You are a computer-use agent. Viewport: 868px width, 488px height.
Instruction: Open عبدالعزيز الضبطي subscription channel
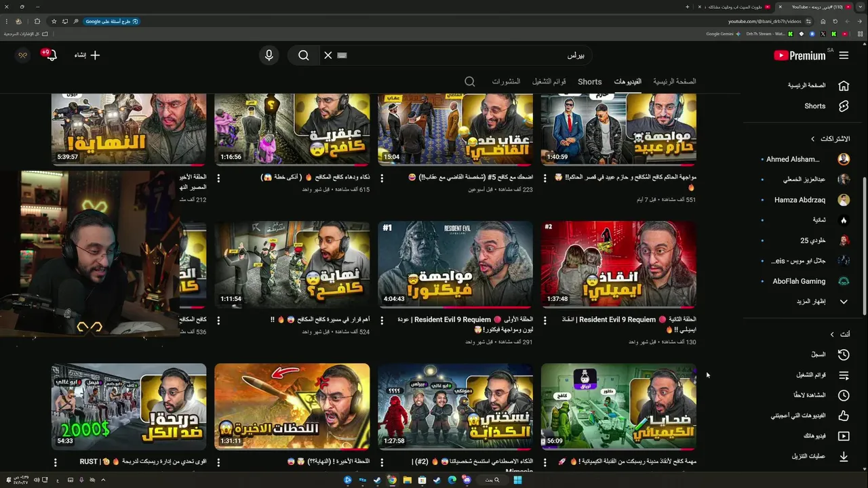(x=806, y=180)
